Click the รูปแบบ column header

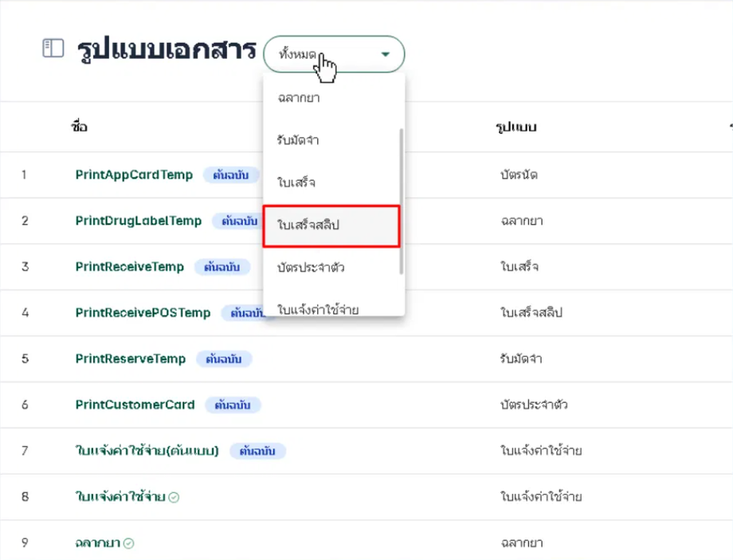tap(515, 127)
